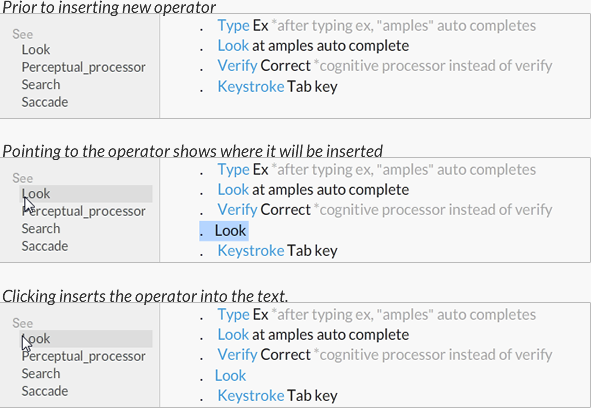This screenshot has width=591, height=408.
Task: Click the highlighted Look in middle panel sidebar
Action: point(86,194)
